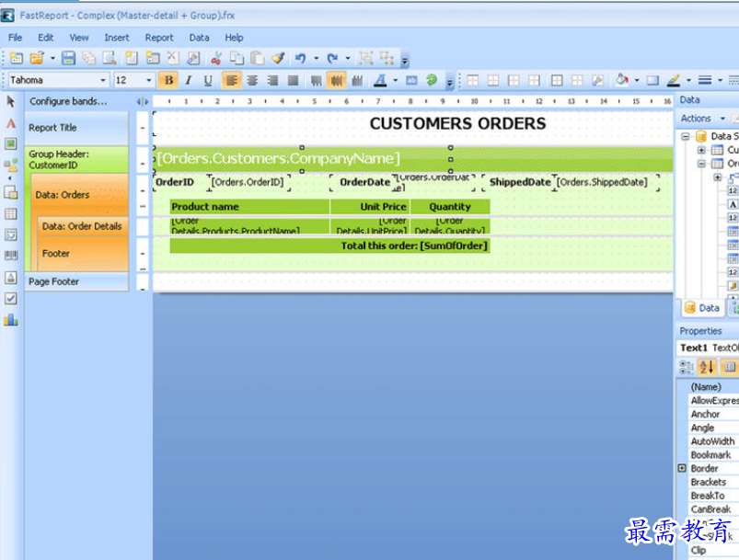739x560 pixels.
Task: Open the text color dropdown arrow
Action: [x=396, y=80]
